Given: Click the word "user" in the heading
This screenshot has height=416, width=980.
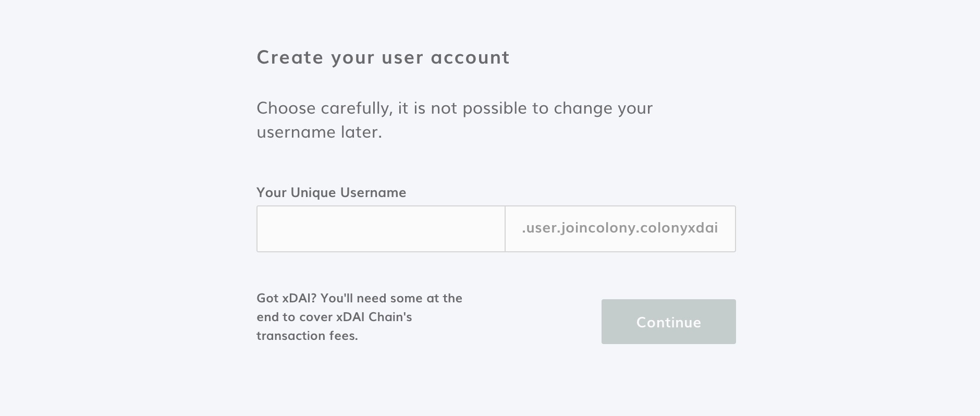Looking at the screenshot, I should (402, 57).
